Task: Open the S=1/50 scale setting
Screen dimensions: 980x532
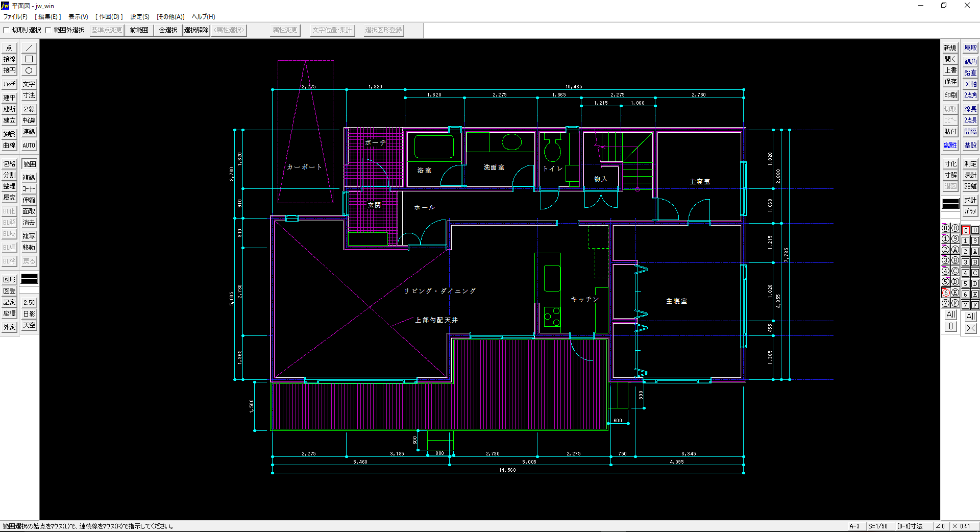Action: pyautogui.click(x=878, y=526)
